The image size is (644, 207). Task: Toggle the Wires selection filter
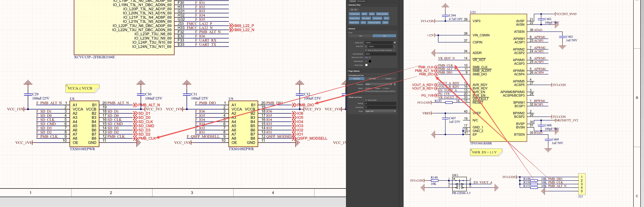tap(364, 14)
